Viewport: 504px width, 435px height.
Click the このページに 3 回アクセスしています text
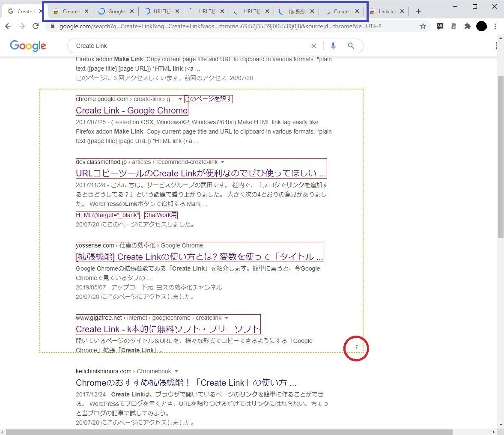(164, 78)
